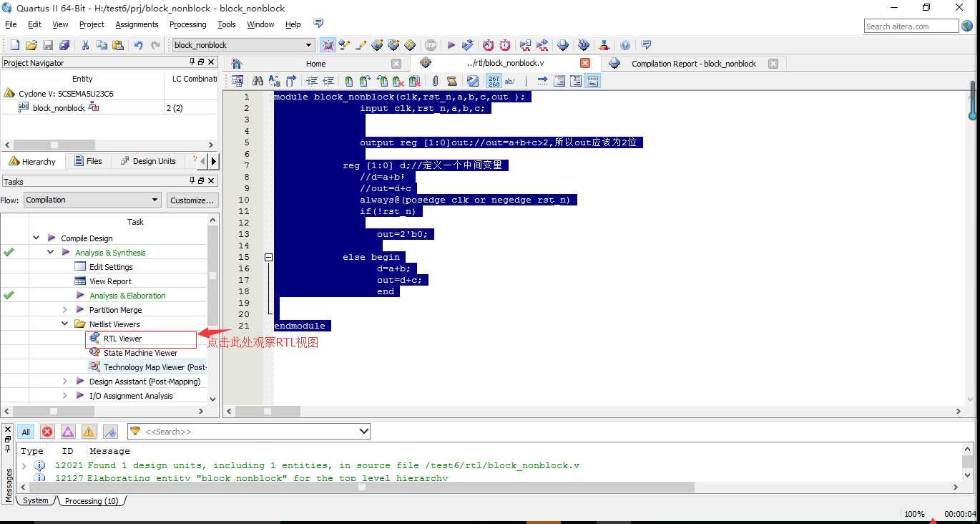Viewport: 980px width, 524px height.
Task: Toggle line numbers with the 267/268 icon
Action: coord(494,81)
